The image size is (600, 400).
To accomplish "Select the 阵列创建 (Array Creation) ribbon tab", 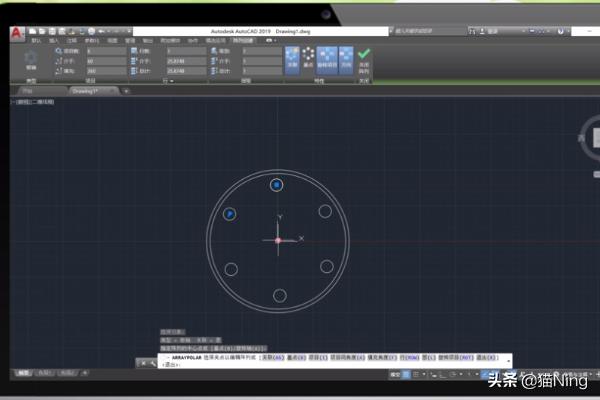I will pos(243,41).
